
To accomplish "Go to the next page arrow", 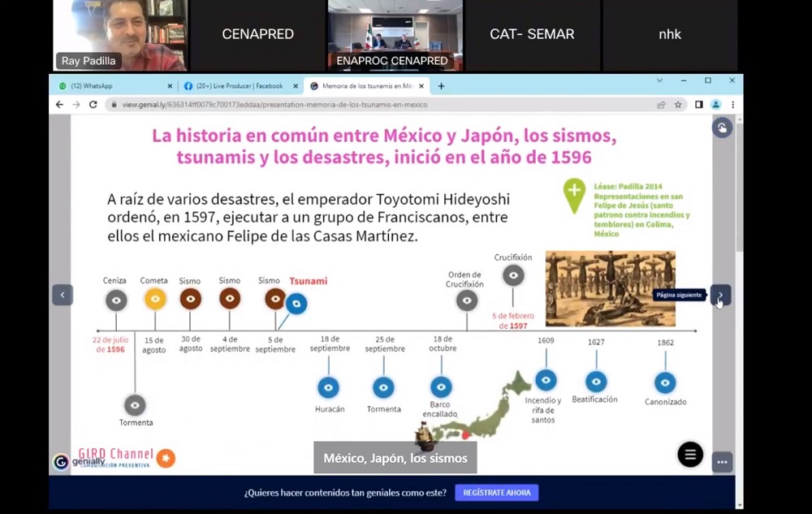I will point(720,295).
